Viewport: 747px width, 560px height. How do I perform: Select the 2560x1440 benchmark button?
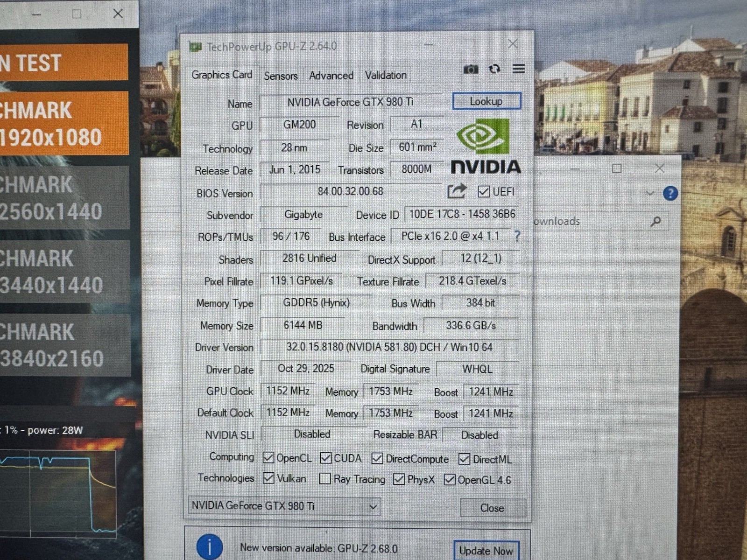64,197
